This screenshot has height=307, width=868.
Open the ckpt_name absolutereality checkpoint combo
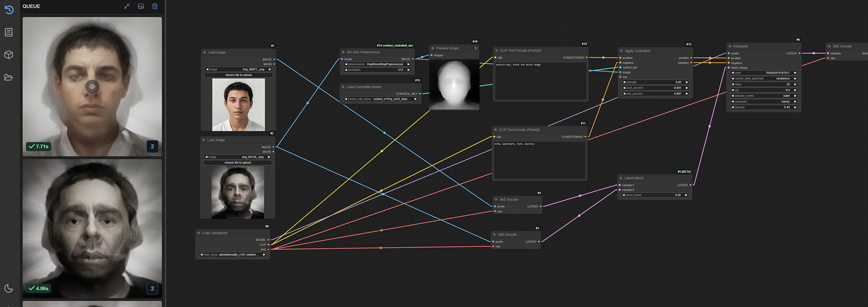coord(233,255)
